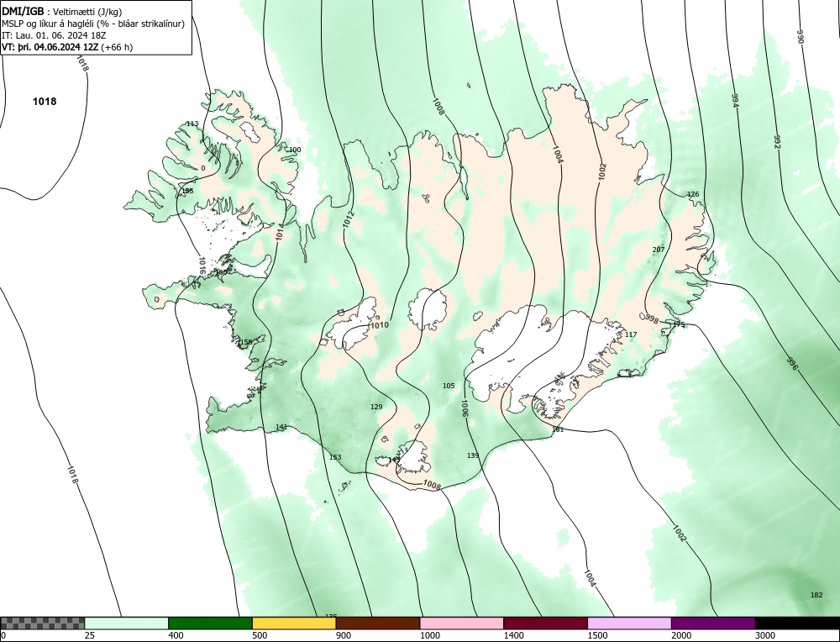Click the legend tick label 25
Image resolution: width=840 pixels, height=642 pixels.
(x=90, y=635)
